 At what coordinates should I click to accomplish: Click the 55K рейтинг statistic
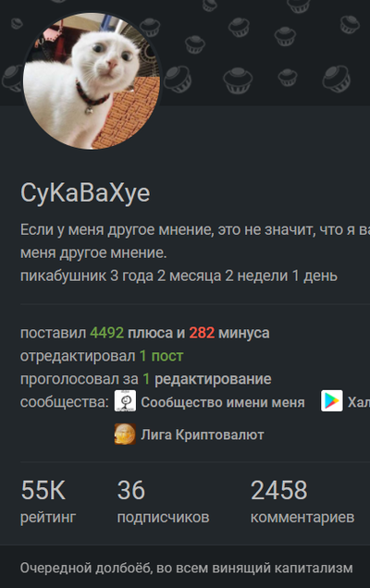click(48, 501)
